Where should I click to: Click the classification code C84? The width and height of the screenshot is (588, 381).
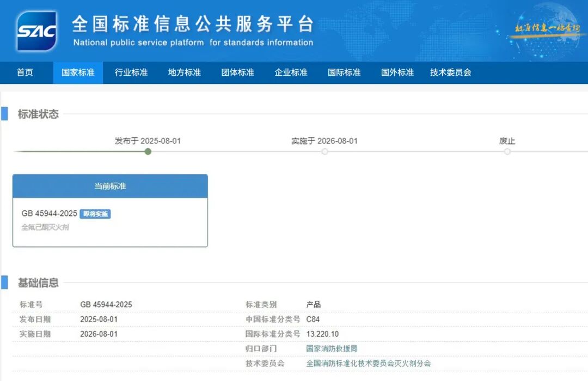click(313, 319)
